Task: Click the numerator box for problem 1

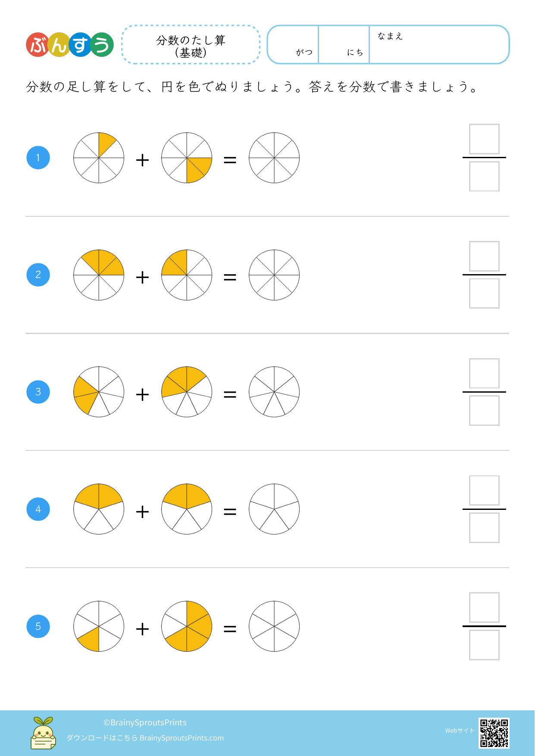Action: coord(484,139)
